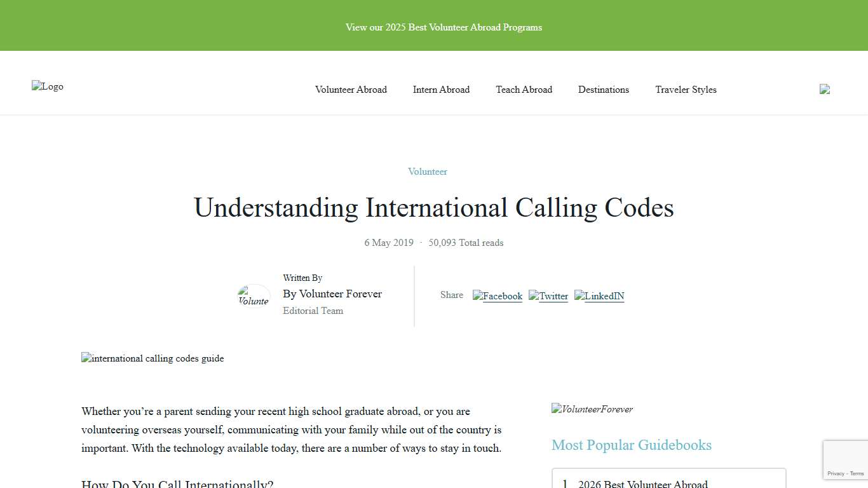868x488 pixels.
Task: Select Teach Abroad in the navigation bar
Action: (x=524, y=90)
